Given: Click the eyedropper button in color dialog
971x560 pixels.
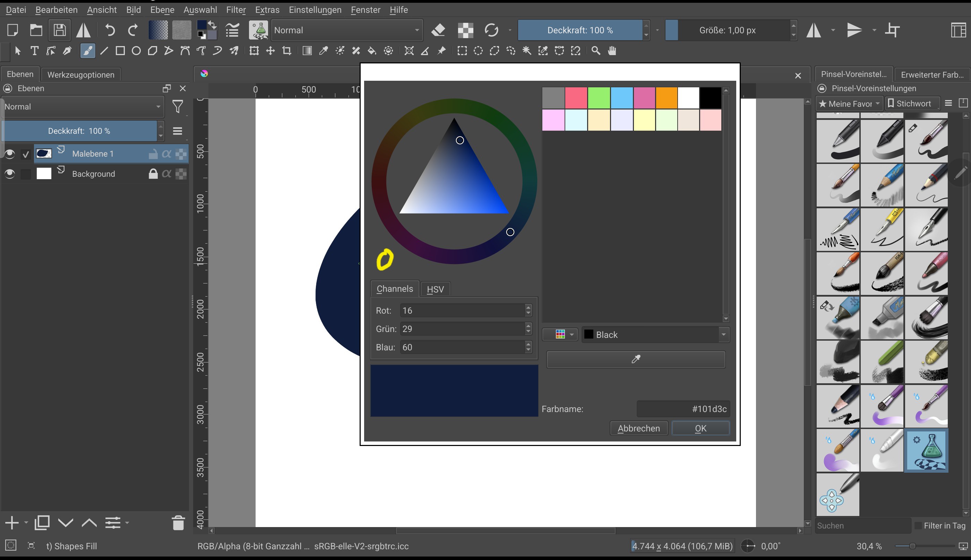Looking at the screenshot, I should (635, 359).
